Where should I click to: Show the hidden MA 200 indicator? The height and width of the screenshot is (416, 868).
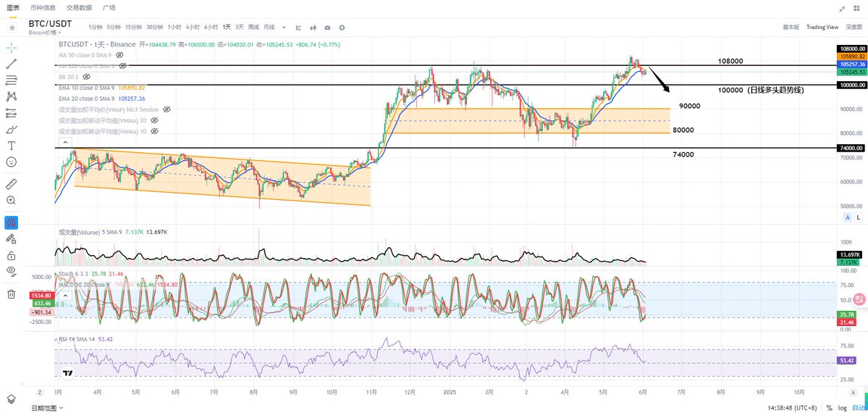pyautogui.click(x=123, y=65)
